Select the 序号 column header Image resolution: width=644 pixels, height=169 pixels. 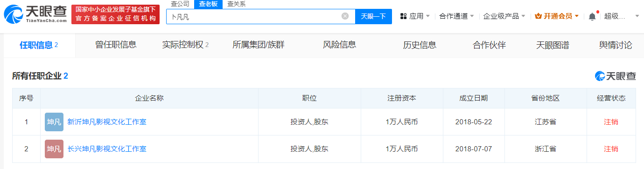[x=26, y=98]
